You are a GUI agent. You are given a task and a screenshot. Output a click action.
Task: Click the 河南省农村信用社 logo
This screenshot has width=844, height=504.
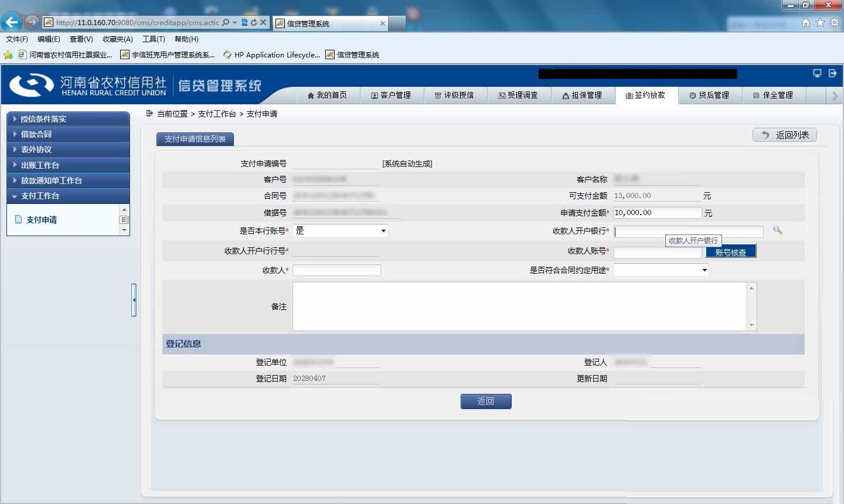click(88, 86)
